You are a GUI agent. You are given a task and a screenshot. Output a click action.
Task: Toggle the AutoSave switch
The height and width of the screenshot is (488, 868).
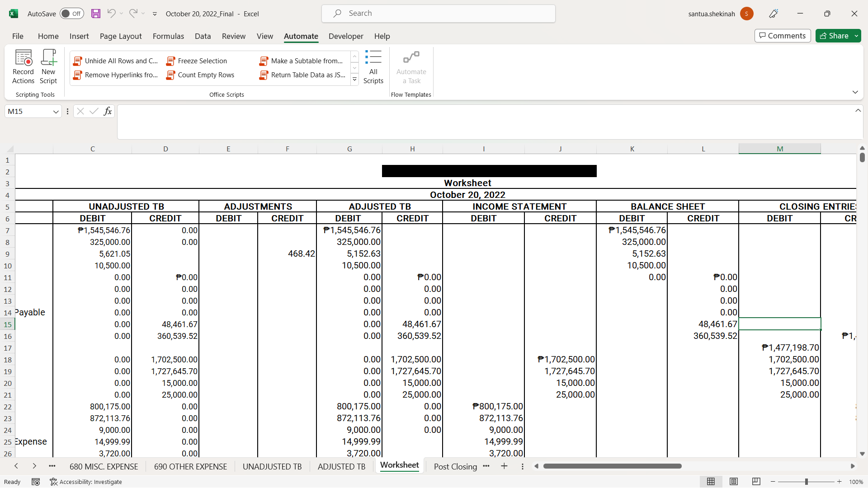click(x=72, y=14)
